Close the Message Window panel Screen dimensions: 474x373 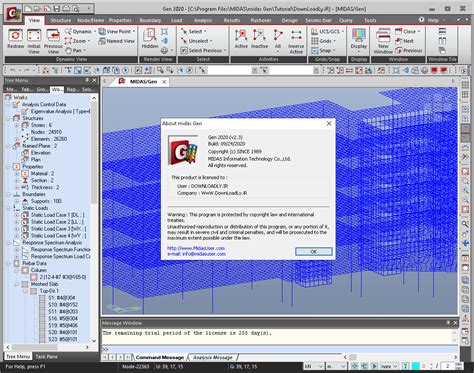click(455, 323)
